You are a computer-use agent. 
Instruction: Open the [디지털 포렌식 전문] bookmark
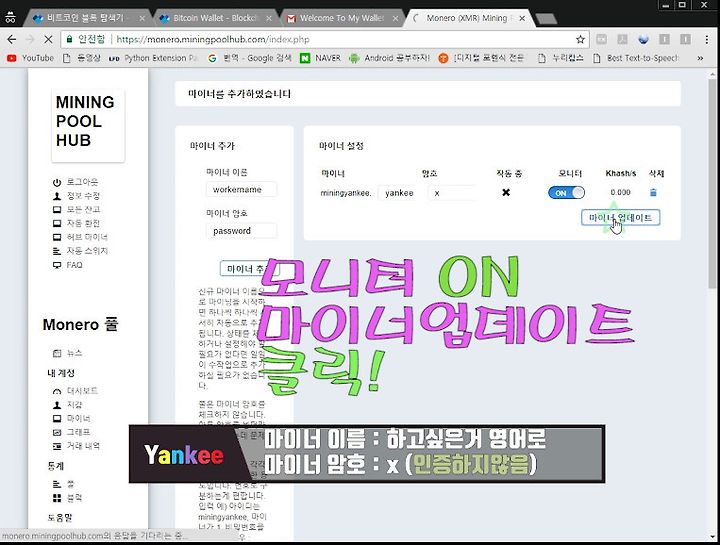[481, 58]
